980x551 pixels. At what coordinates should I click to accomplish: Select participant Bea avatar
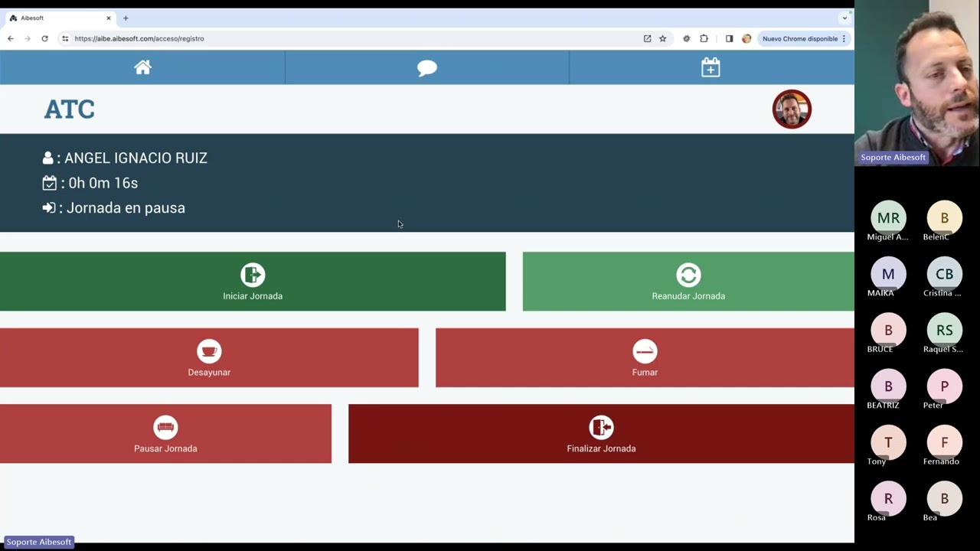click(944, 498)
